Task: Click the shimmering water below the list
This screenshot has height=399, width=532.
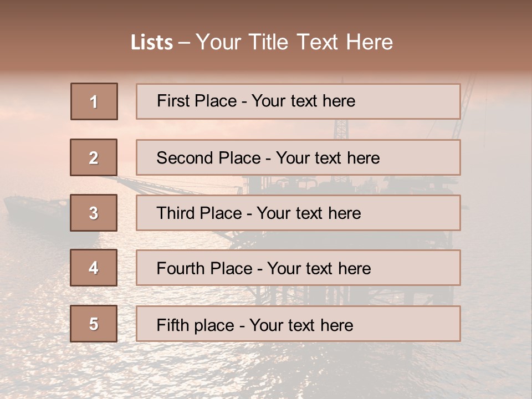Action: 166,371
